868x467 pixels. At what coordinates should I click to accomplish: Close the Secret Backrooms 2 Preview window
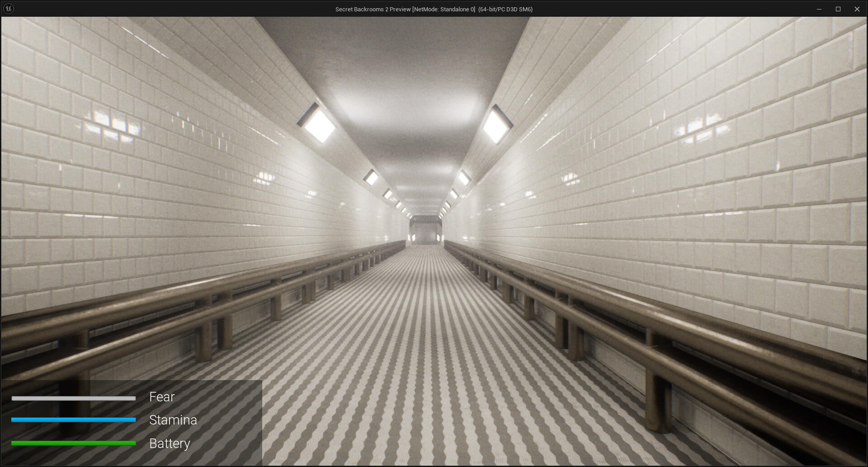857,9
